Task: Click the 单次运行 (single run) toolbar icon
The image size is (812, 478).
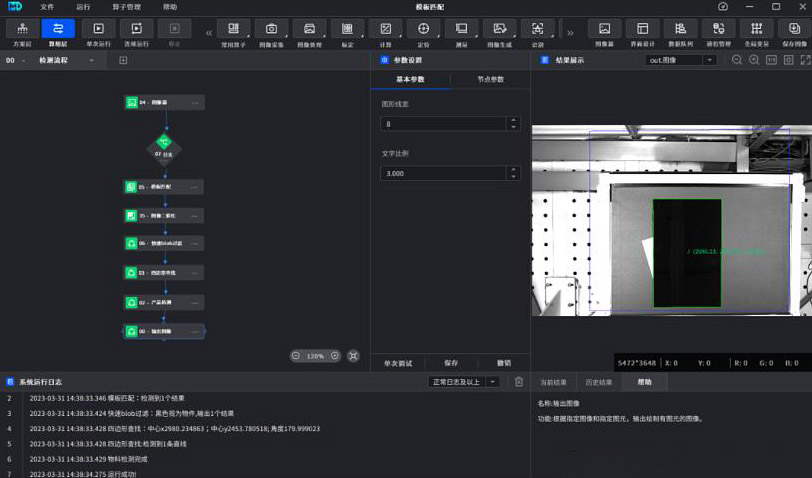Action: [98, 30]
